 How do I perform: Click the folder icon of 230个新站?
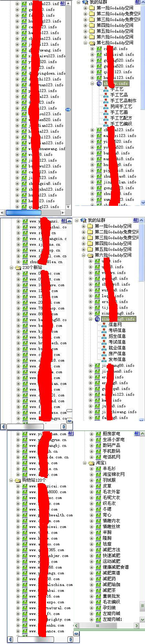[x=18, y=267]
